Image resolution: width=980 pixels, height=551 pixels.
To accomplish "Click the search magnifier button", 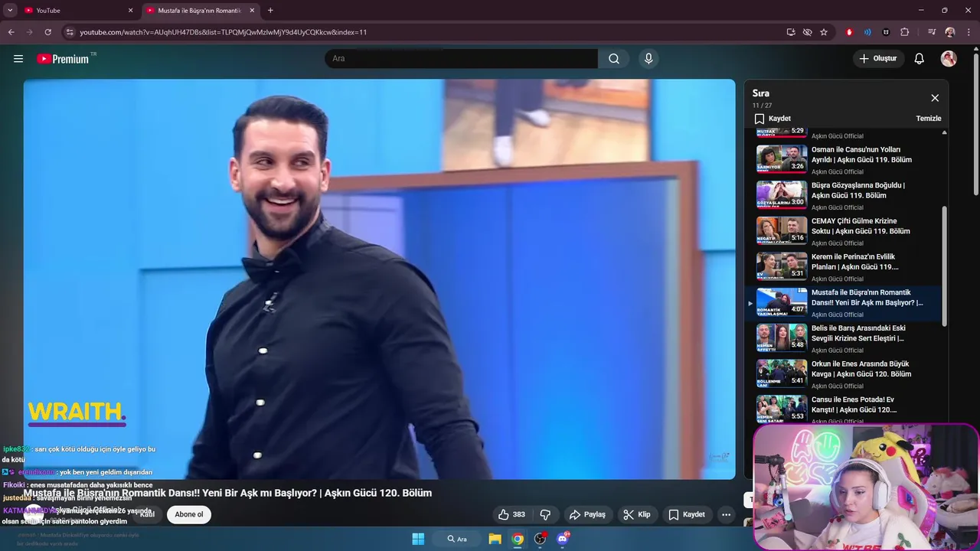I will click(614, 58).
